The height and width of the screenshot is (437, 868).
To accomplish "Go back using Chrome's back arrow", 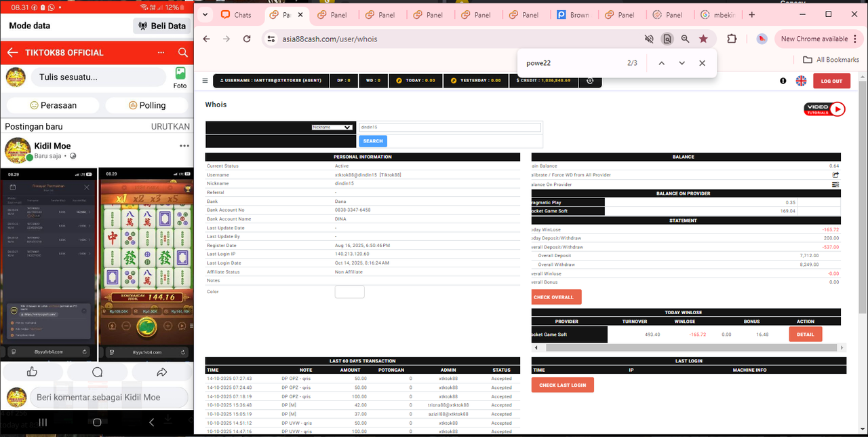I will [x=206, y=39].
